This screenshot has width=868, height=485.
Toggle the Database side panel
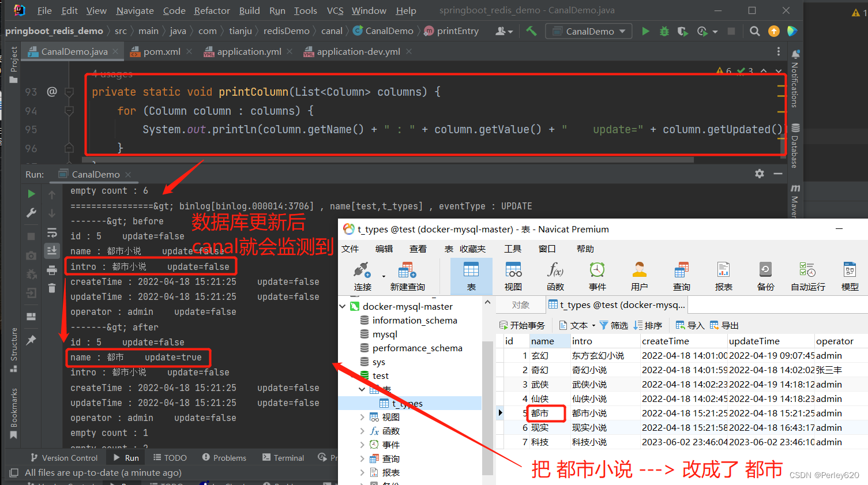click(795, 146)
